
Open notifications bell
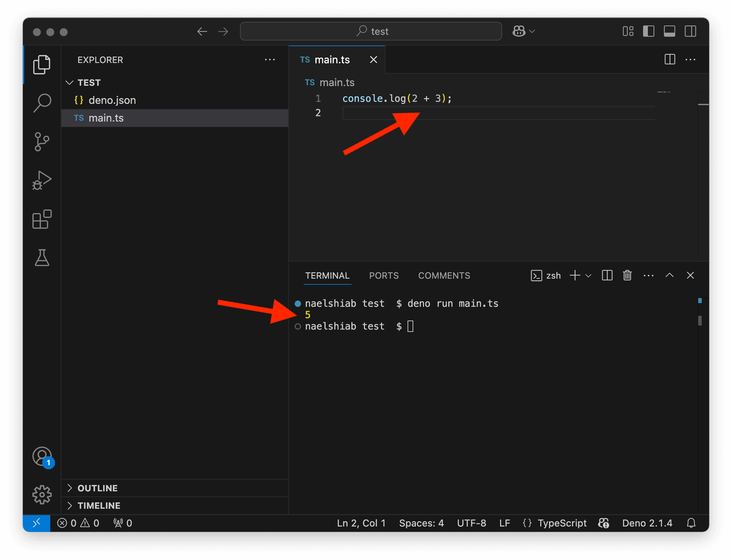click(x=691, y=523)
